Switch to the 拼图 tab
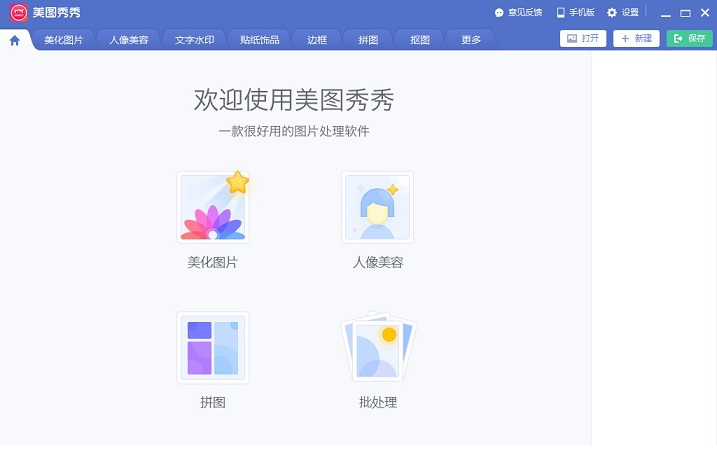The image size is (717, 462). click(x=368, y=40)
